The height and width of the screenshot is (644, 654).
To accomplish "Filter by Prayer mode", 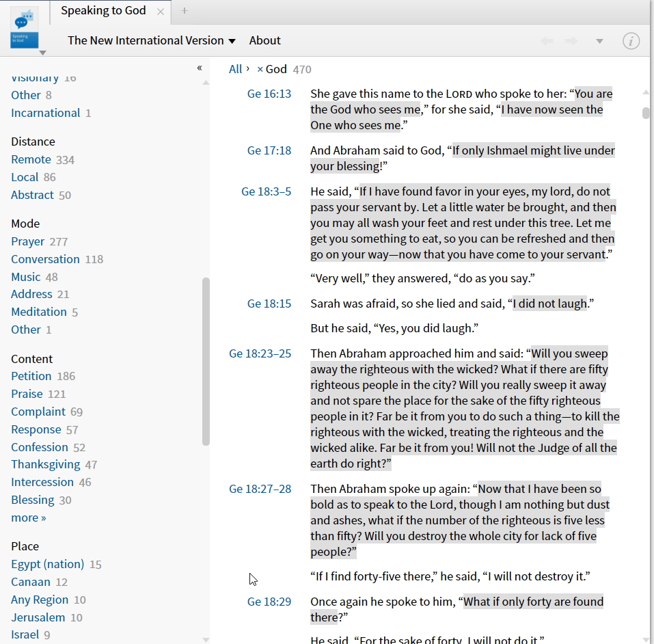I will tap(27, 241).
